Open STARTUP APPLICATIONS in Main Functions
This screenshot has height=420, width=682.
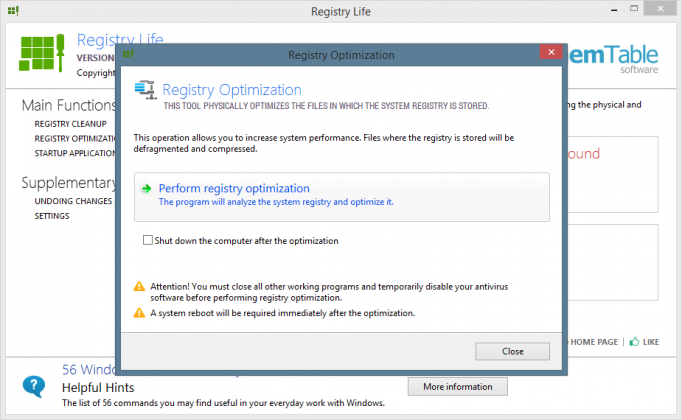75,153
